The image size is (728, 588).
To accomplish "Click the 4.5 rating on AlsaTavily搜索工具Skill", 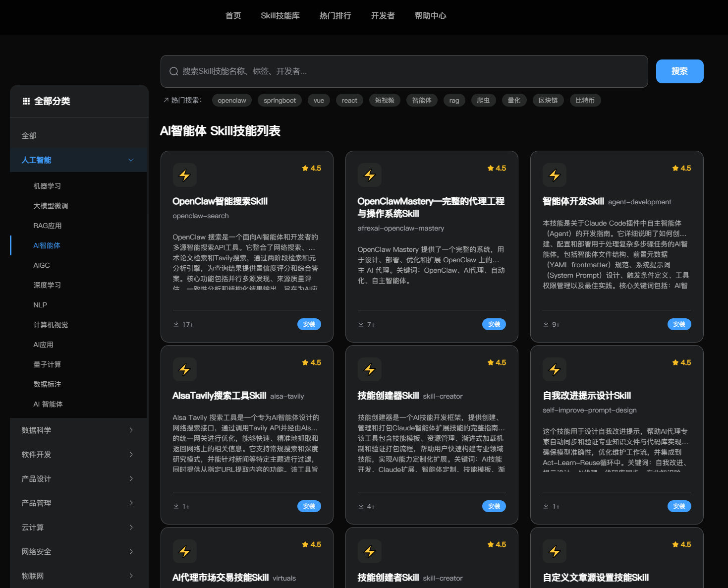I will pos(311,362).
